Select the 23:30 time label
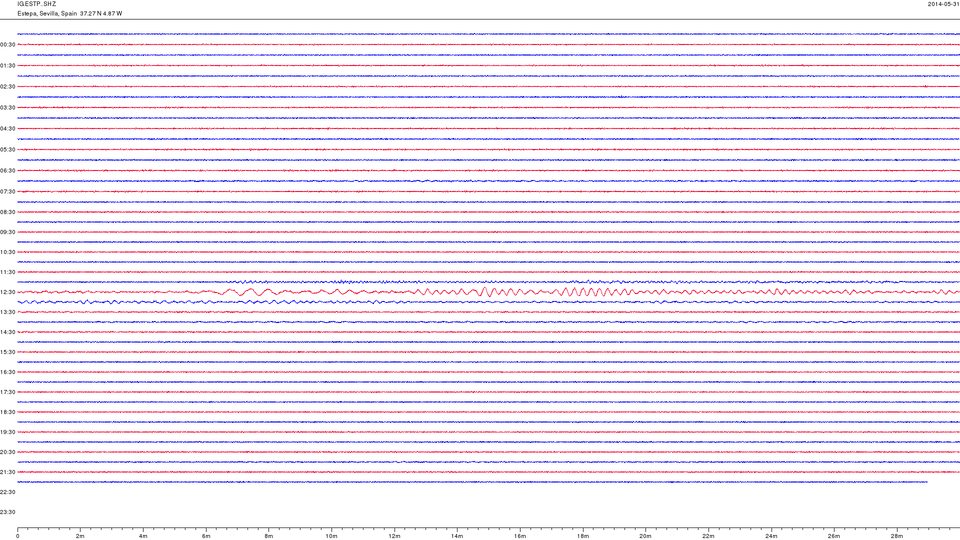Viewport: 960px width, 540px height. (x=7, y=512)
